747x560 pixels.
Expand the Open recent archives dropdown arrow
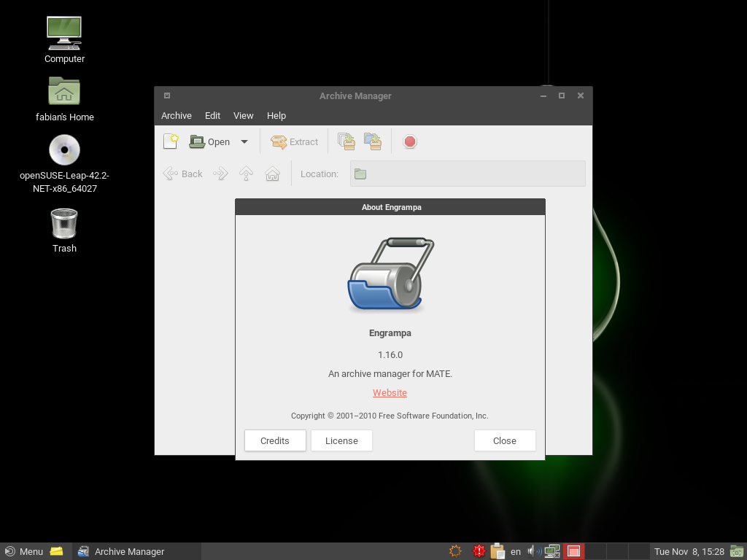[244, 141]
